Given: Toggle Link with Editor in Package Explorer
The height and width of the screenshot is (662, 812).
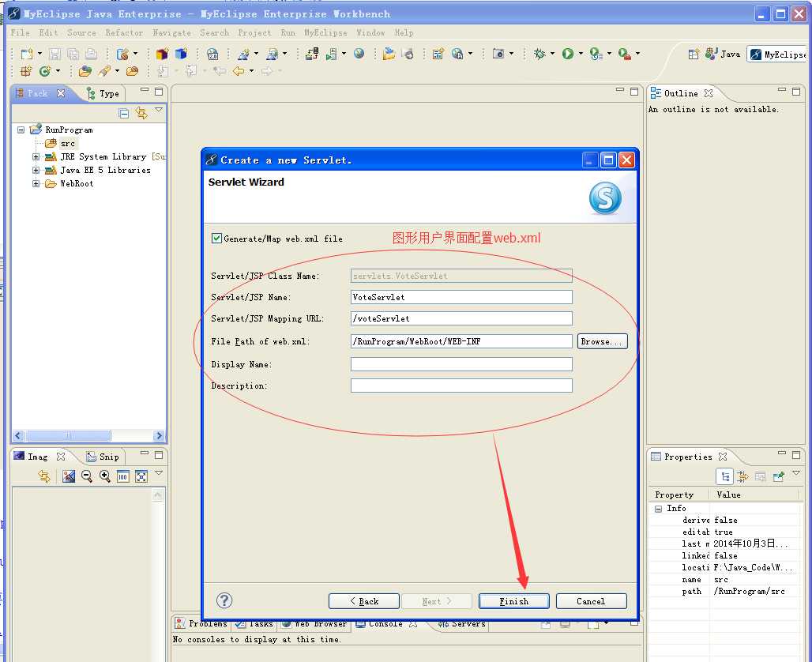Looking at the screenshot, I should click(x=141, y=113).
